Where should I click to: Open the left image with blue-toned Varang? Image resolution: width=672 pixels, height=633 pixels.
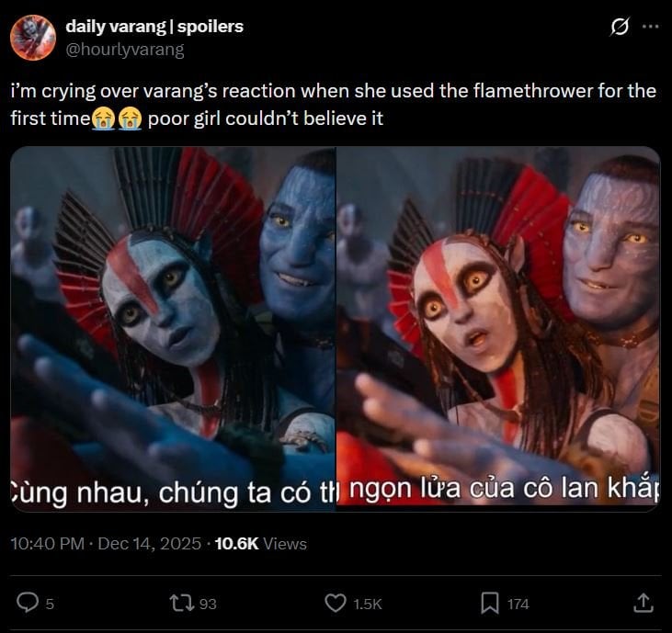tap(173, 328)
